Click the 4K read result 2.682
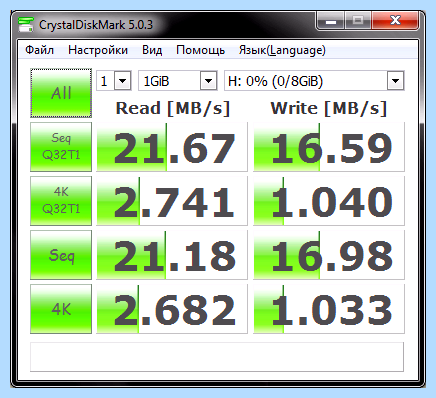Image resolution: width=436 pixels, height=398 pixels. (172, 309)
